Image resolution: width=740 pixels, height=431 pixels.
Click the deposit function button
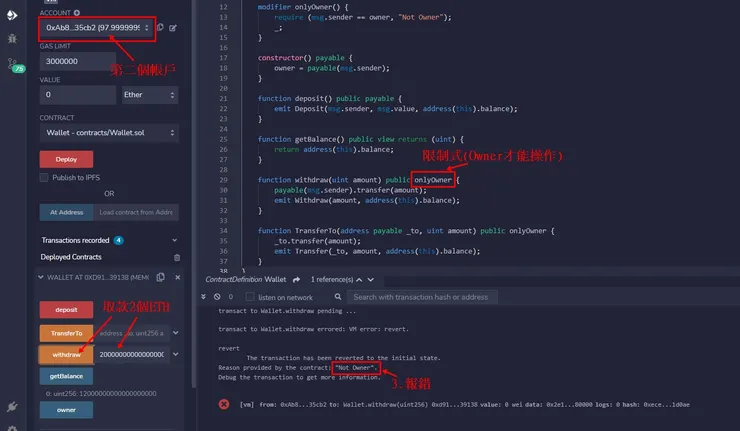click(66, 310)
